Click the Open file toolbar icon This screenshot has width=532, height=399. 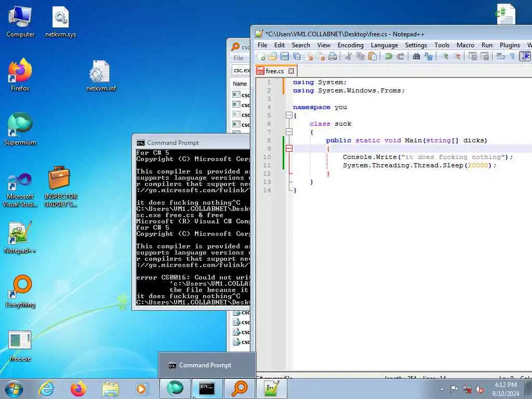click(272, 56)
